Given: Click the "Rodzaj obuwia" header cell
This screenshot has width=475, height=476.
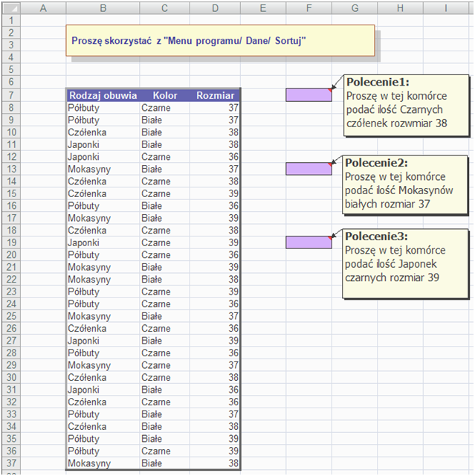Looking at the screenshot, I should tap(103, 95).
